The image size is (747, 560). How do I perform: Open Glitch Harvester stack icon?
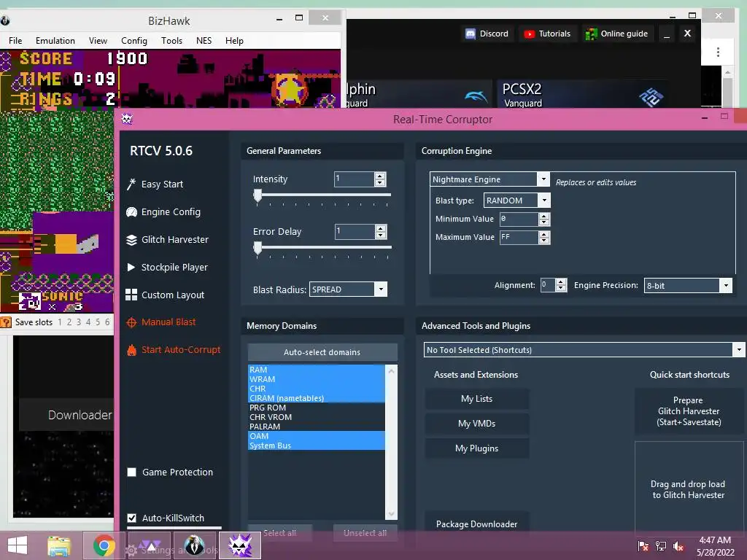point(131,239)
